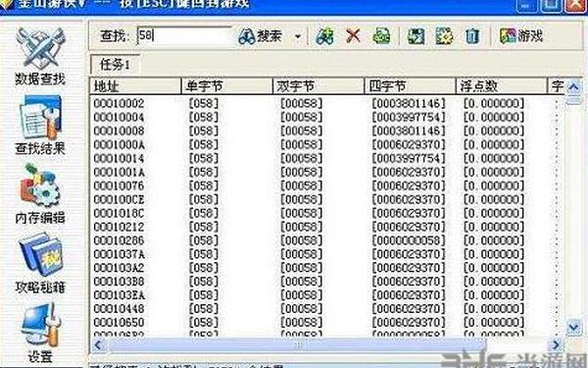The width and height of the screenshot is (588, 368).
Task: Sort by the 四字节 column header
Action: tap(410, 86)
